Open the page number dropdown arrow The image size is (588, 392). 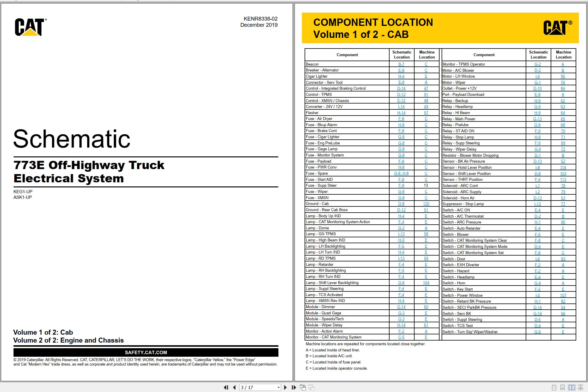(278, 388)
